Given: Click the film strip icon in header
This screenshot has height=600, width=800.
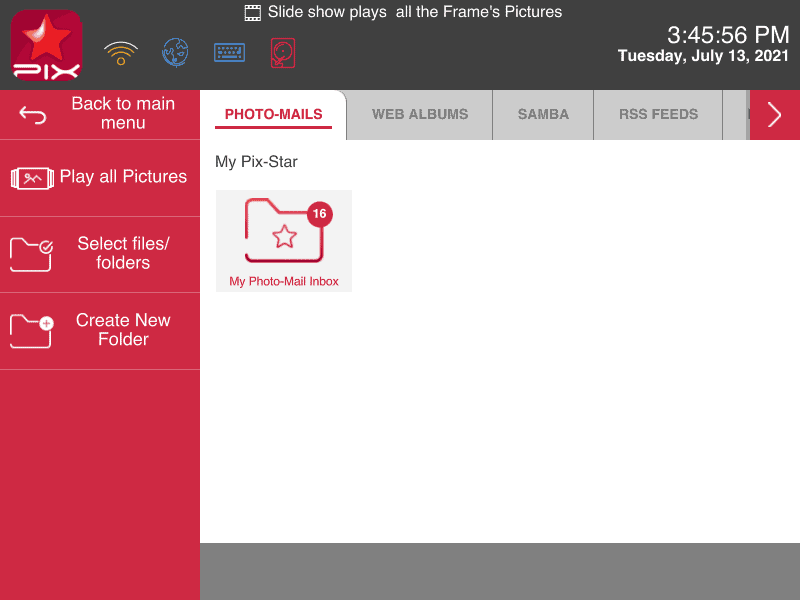Looking at the screenshot, I should (253, 13).
